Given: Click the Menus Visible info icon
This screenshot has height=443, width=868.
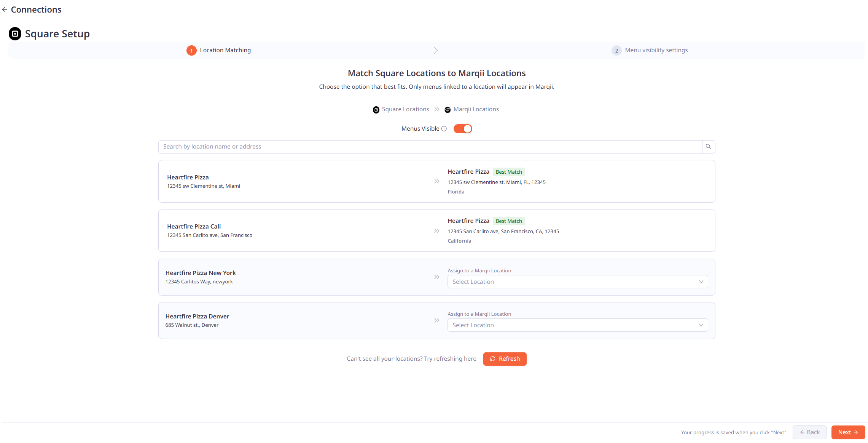Looking at the screenshot, I should (444, 129).
